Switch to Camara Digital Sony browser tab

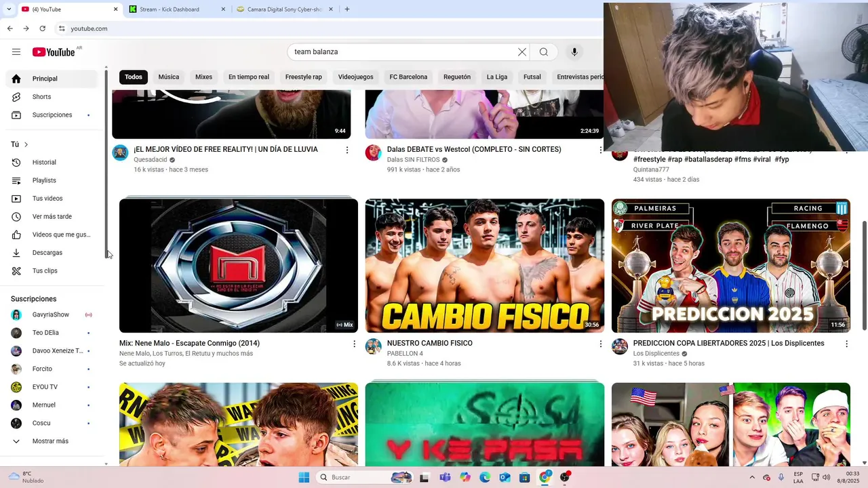pos(285,9)
